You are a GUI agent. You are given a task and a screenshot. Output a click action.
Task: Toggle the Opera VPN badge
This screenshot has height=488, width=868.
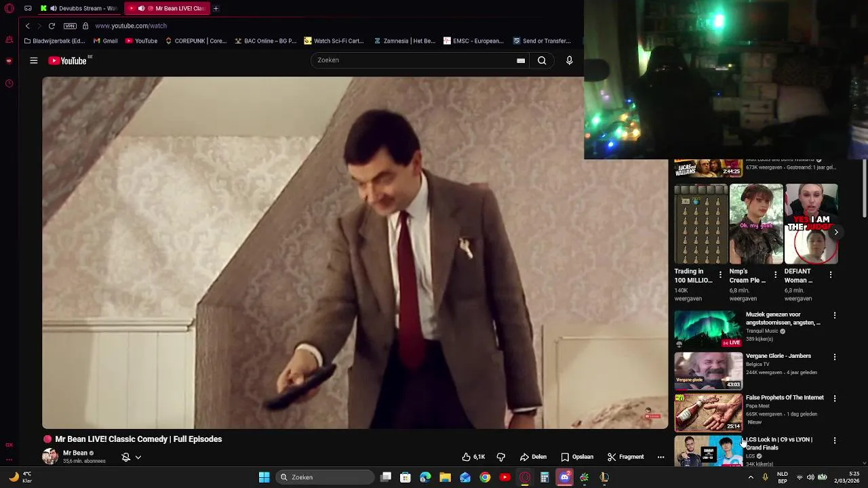pyautogui.click(x=70, y=26)
